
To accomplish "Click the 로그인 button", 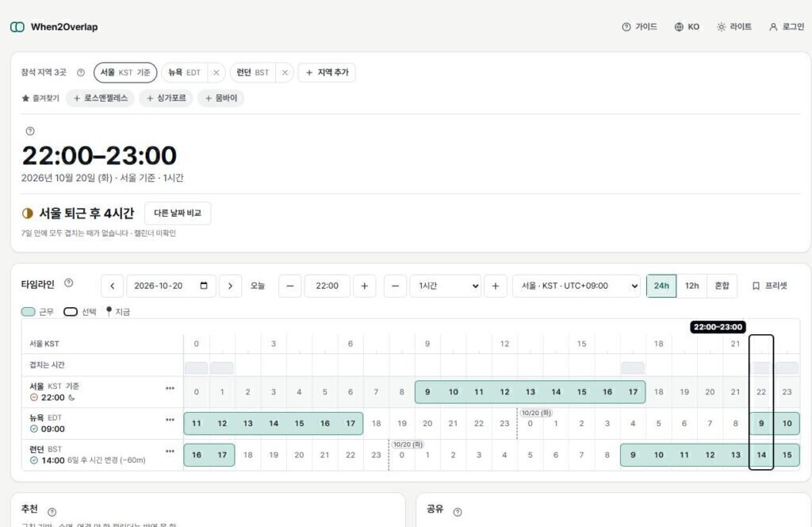I will tap(787, 27).
